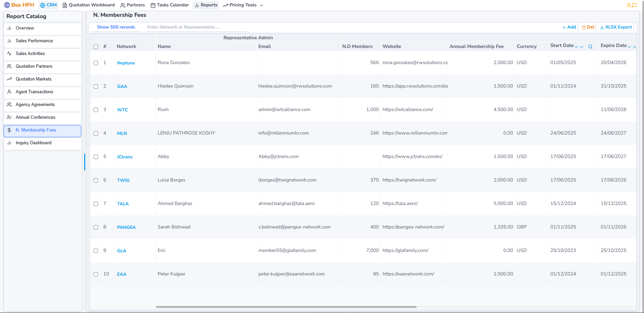Sort Expire Date descending with down chevron
The image size is (644, 313).
pyautogui.click(x=629, y=47)
